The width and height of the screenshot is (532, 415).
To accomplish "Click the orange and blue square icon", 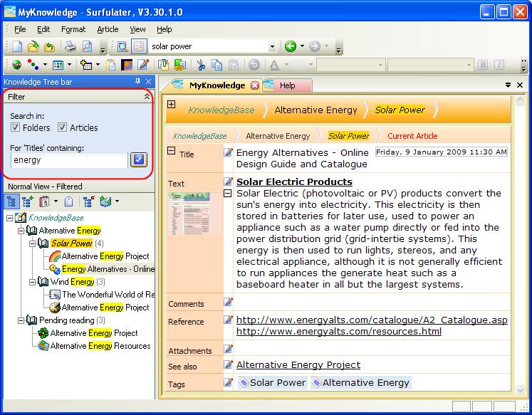I will coord(127,64).
